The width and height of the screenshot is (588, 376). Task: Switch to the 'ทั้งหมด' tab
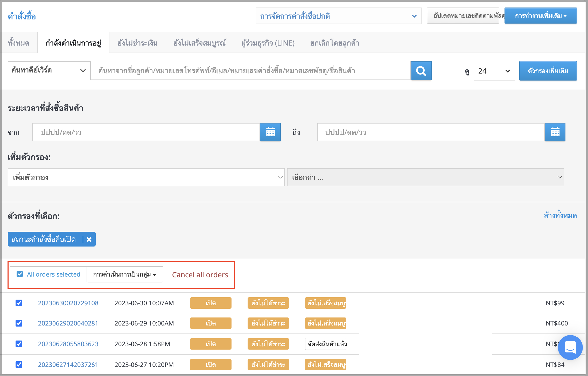[19, 43]
